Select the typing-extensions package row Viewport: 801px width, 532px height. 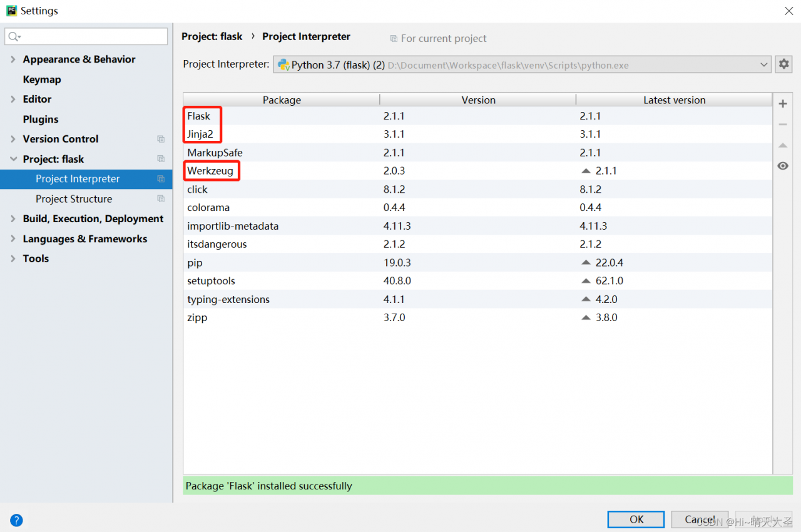click(x=478, y=300)
